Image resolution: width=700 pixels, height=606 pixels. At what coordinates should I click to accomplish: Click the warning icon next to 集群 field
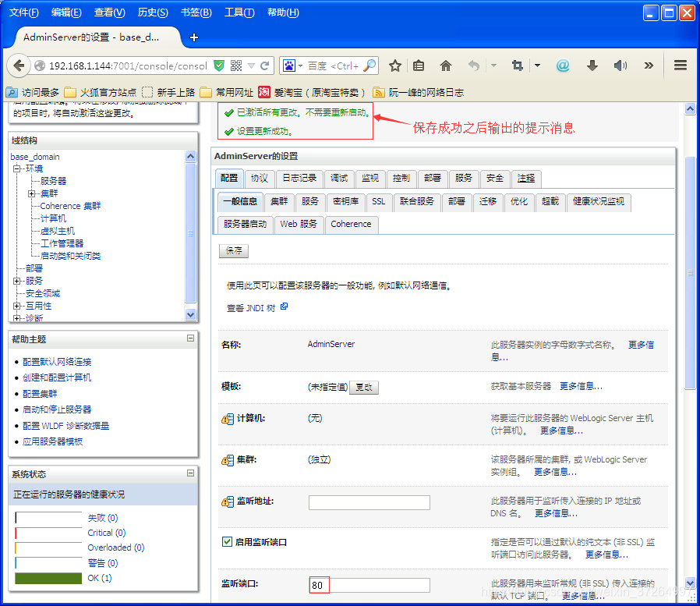pyautogui.click(x=228, y=460)
